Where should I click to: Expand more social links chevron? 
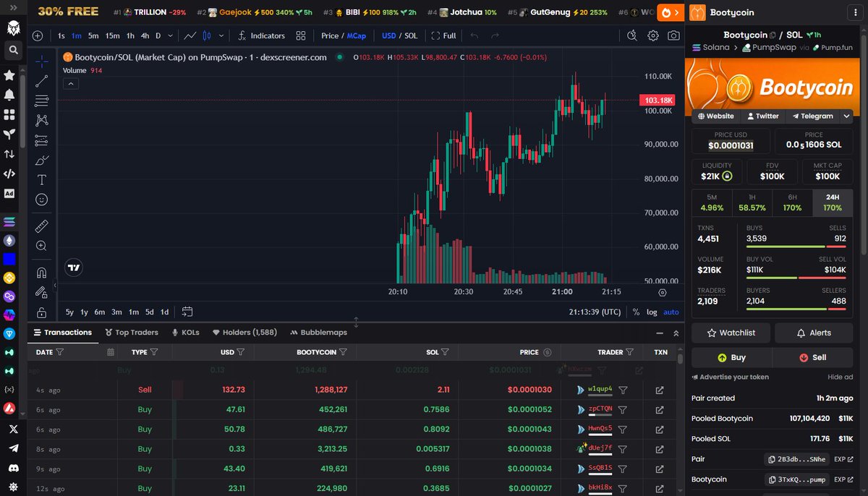tap(847, 116)
